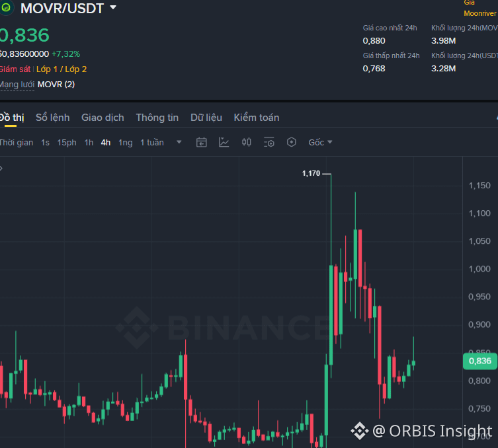Select the Đồ thị tab
The height and width of the screenshot is (448, 498).
12,118
